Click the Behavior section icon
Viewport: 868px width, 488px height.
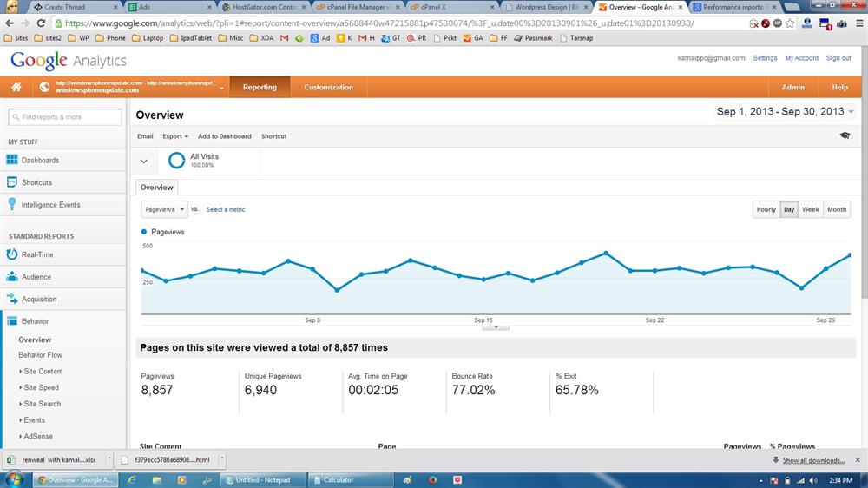11,320
